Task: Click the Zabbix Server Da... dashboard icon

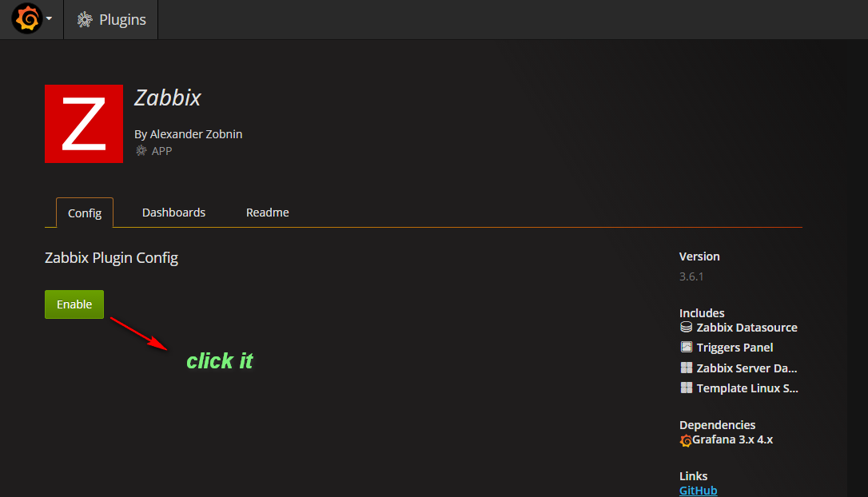Action: pos(686,368)
